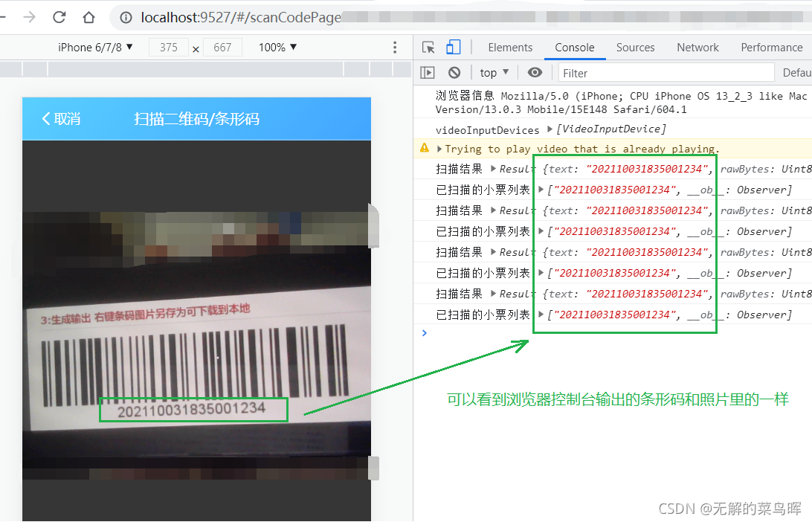Click the viewport width field 375
This screenshot has width=812, height=522.
169,48
